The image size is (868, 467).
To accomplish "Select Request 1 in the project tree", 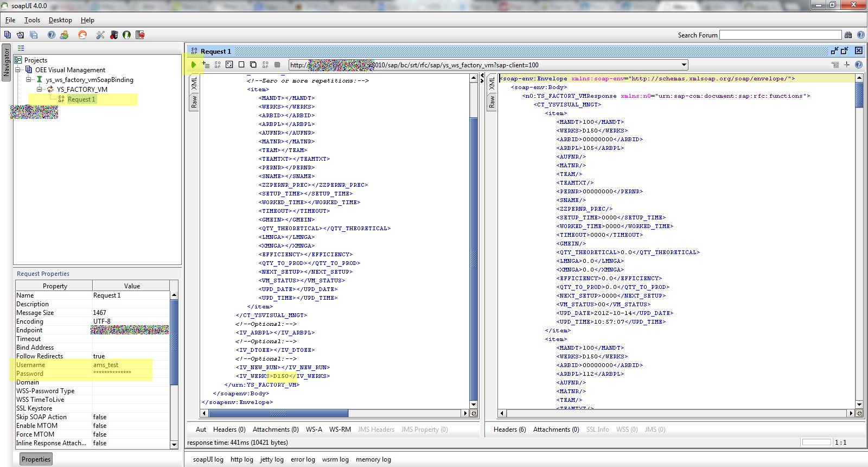I will tap(81, 99).
